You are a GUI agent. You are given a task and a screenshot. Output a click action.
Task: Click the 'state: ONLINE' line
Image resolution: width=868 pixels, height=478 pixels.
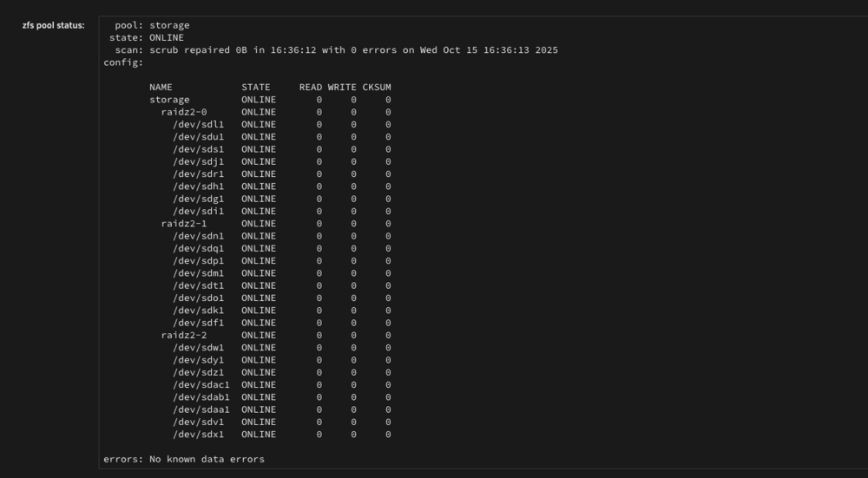(146, 37)
